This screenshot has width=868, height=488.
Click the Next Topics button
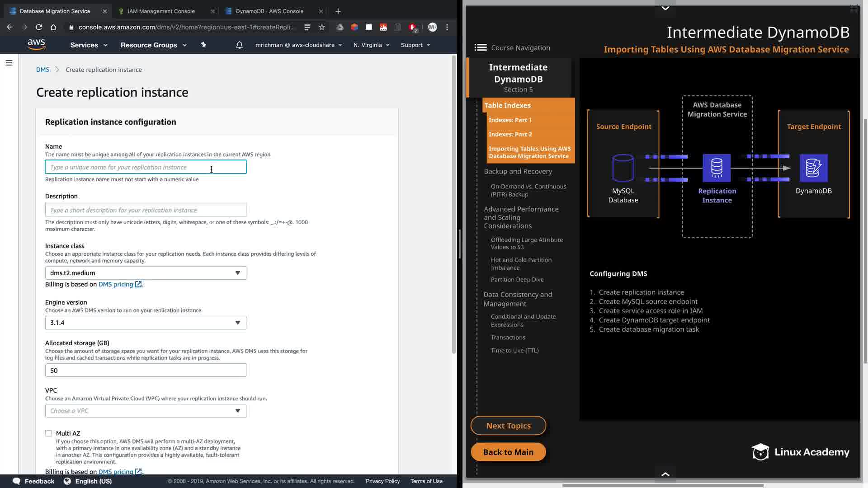coord(508,426)
